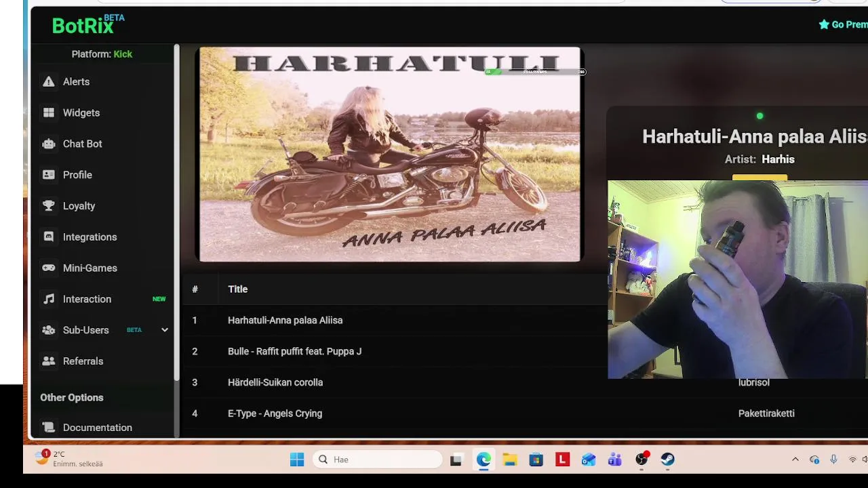Click the Loyalty trophy icon
Viewport: 868px width, 488px height.
48,206
